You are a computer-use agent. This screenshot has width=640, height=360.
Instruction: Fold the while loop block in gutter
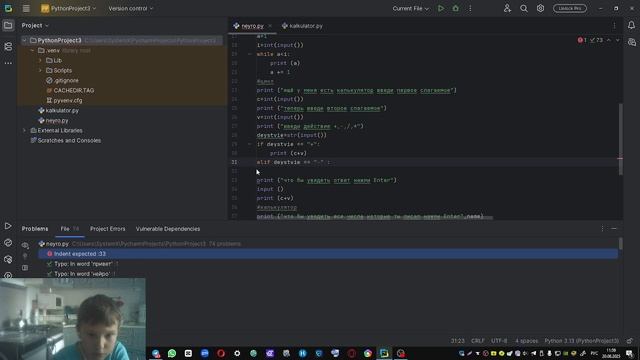point(250,54)
